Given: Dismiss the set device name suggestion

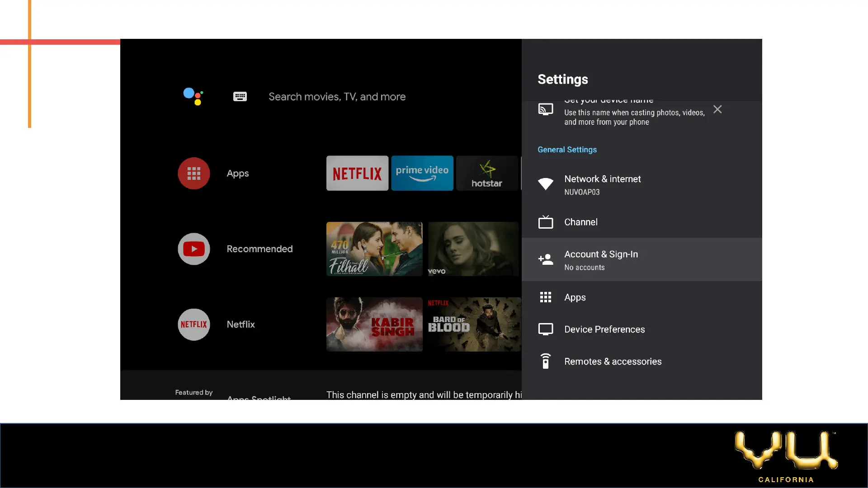Looking at the screenshot, I should pyautogui.click(x=717, y=109).
